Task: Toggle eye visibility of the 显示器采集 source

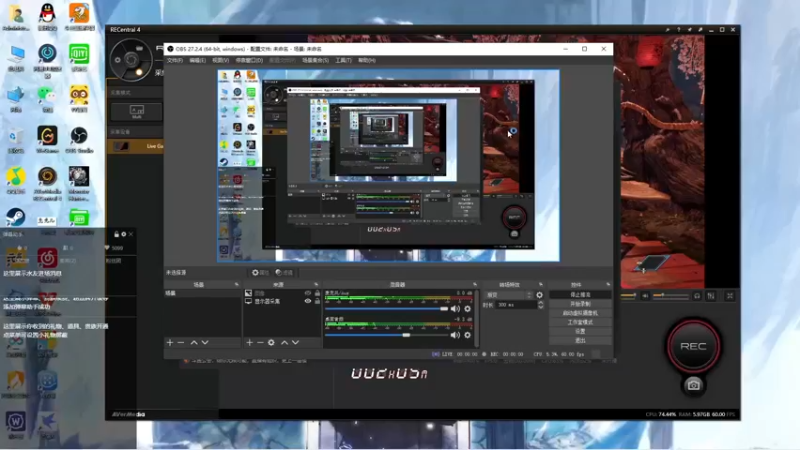Action: (308, 301)
